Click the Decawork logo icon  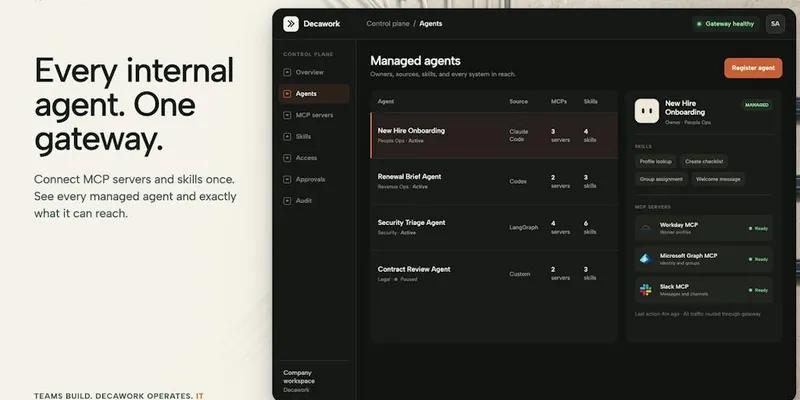[291, 23]
